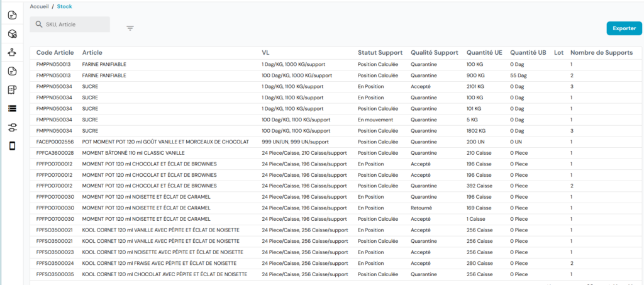Go to Accueil in the breadcrumb
Viewport: 644px width, 285px height.
tap(39, 6)
